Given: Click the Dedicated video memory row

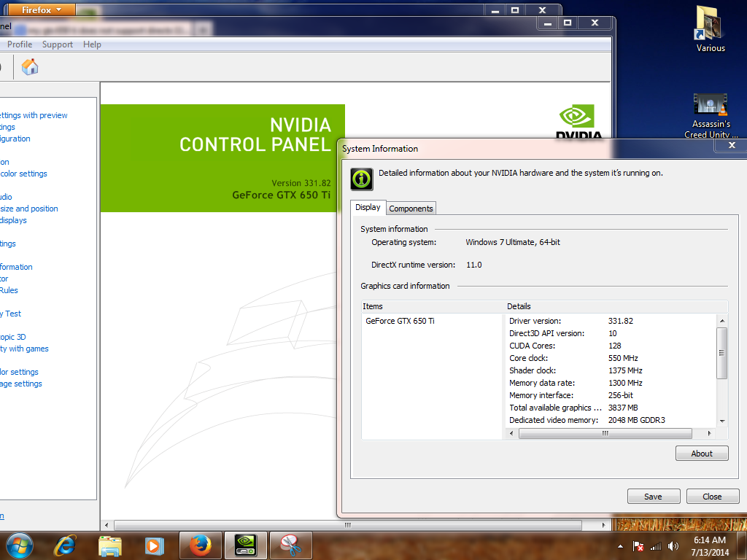Looking at the screenshot, I should click(611, 420).
